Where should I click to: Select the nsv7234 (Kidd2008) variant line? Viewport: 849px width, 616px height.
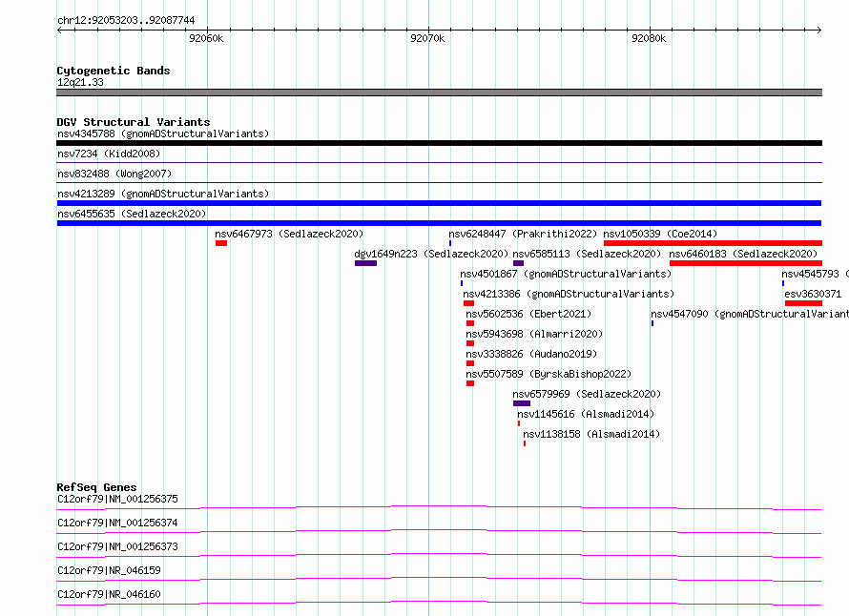(439, 162)
